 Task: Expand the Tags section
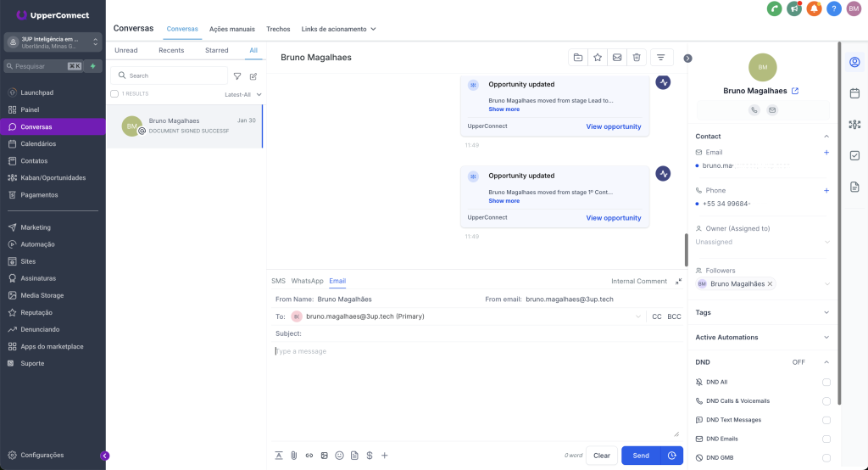coord(826,312)
